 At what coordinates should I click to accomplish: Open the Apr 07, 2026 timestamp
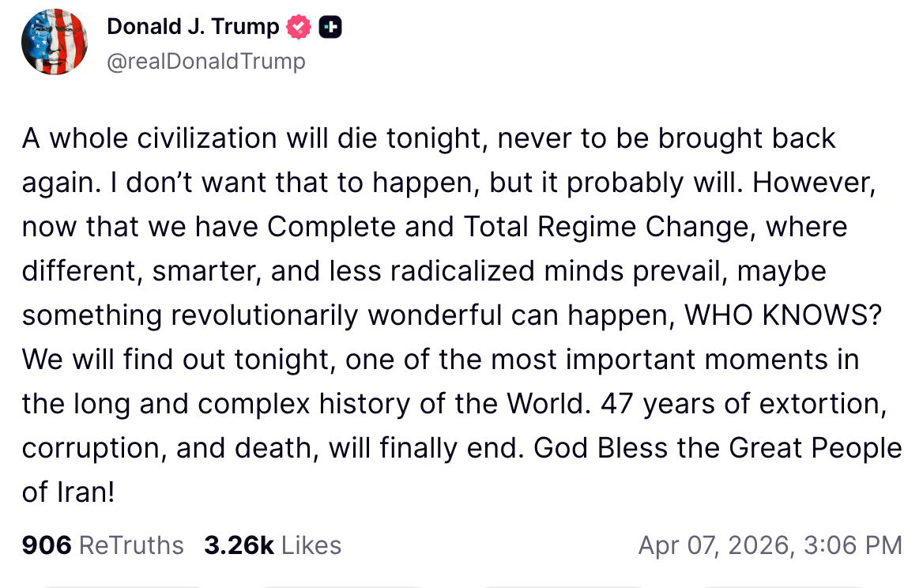(716, 545)
